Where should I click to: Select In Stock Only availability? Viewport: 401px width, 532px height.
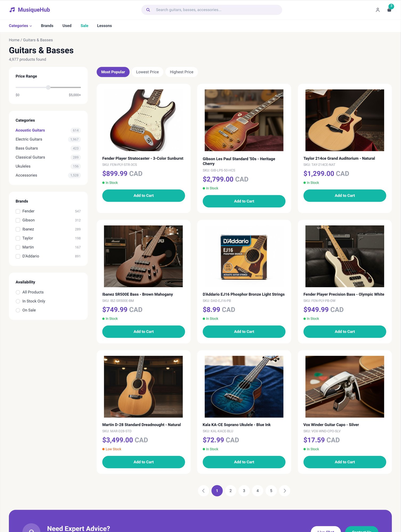click(18, 301)
